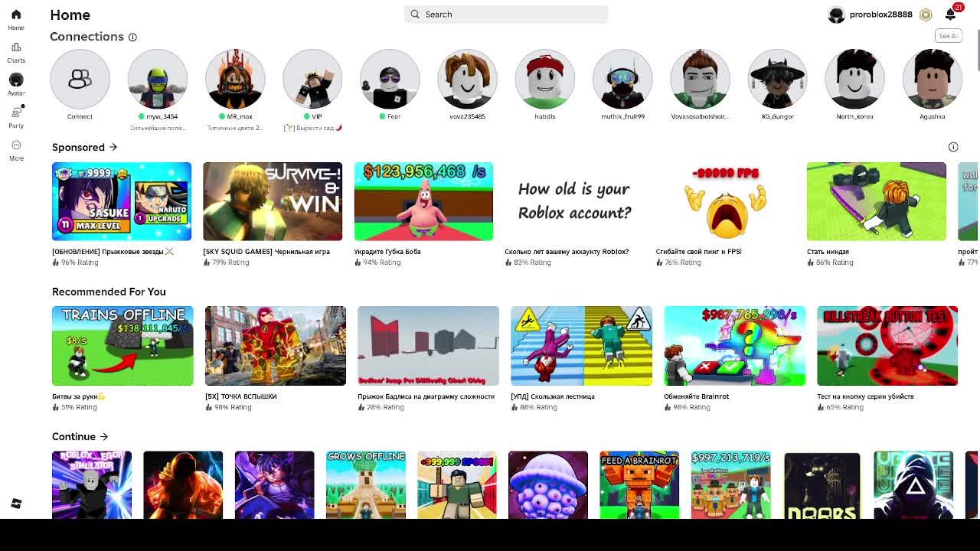Open proroblox28888 profile avatar
Image resolution: width=980 pixels, height=551 pixels.
[836, 15]
